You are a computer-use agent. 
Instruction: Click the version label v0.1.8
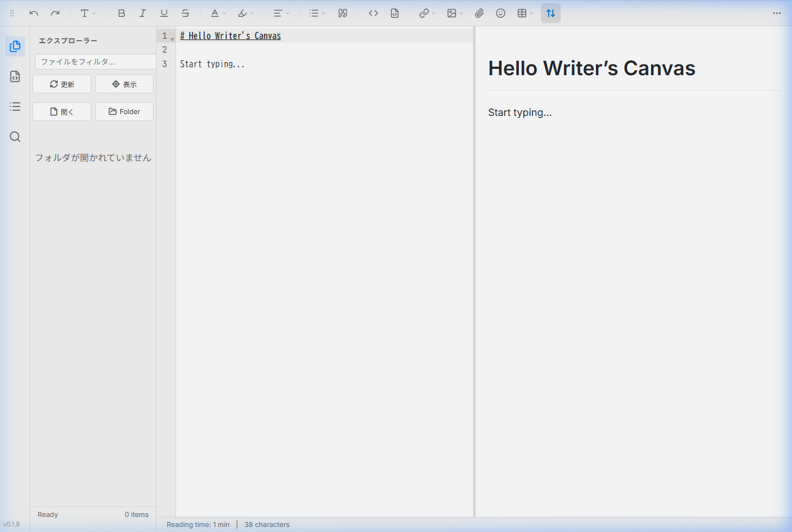11,524
